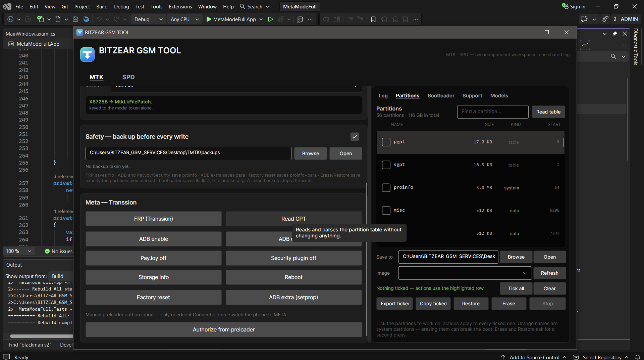Viewport: 644px width, 360px height.
Task: Click the Output panel horizontal scrollbar
Action: click(x=42, y=336)
